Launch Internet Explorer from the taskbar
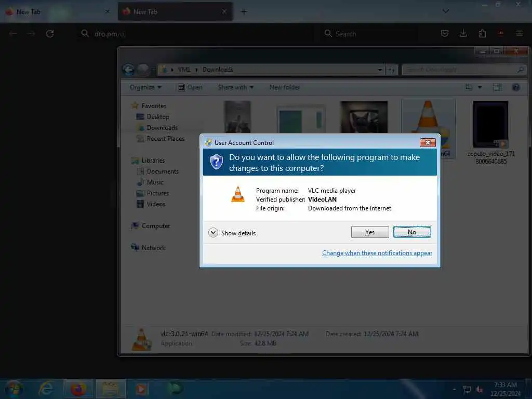The image size is (532, 399). tap(46, 389)
